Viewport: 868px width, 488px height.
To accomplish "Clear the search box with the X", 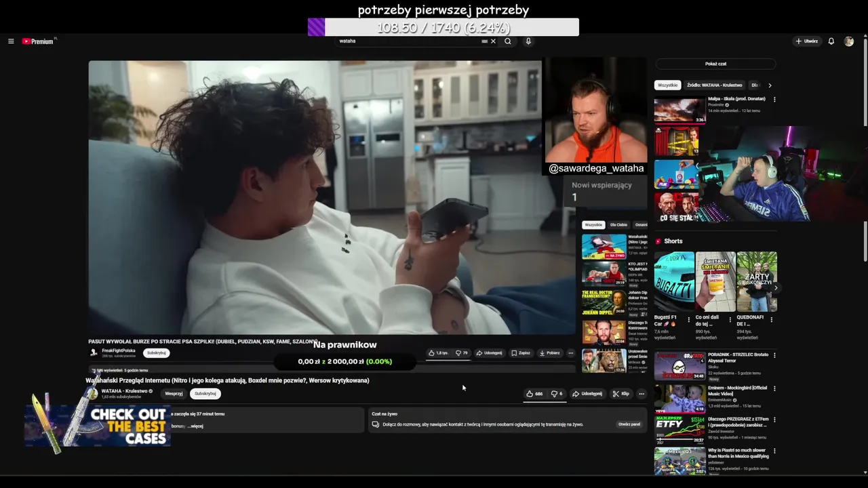I will click(493, 41).
